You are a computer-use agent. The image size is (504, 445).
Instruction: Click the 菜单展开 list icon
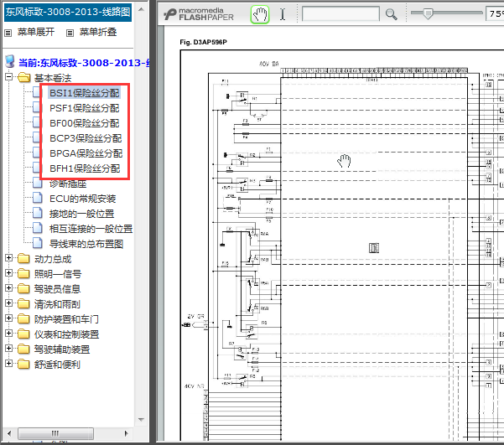8,33
